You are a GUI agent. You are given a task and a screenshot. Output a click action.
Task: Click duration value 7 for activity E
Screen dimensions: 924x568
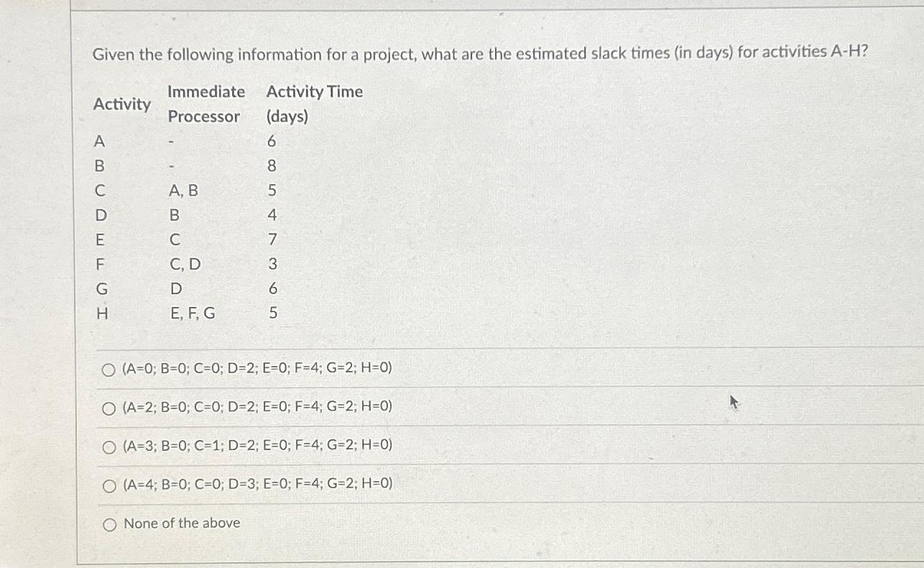coord(272,239)
